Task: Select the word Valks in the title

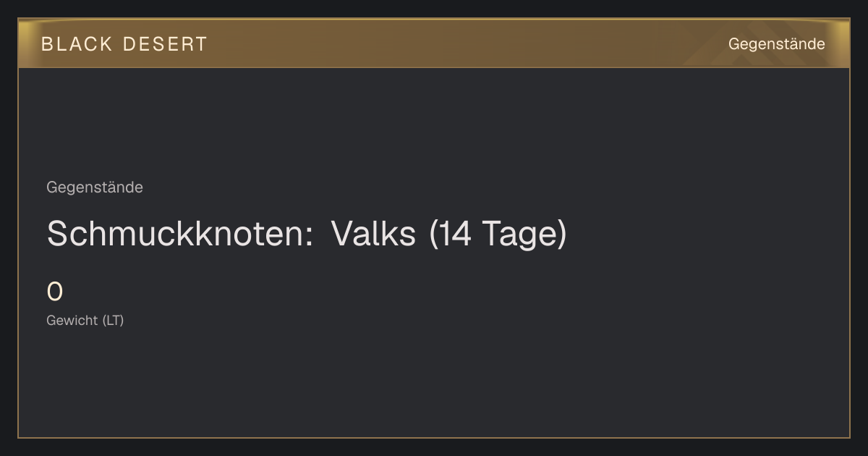Action: click(x=373, y=234)
